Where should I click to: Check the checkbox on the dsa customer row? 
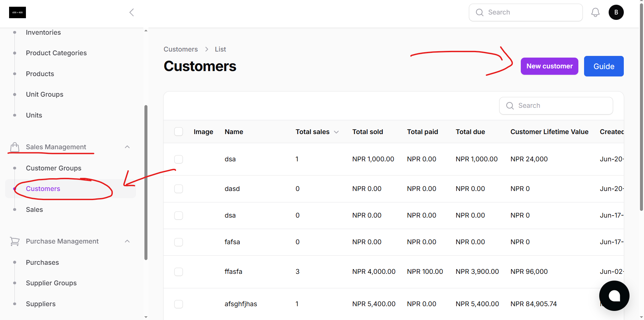click(178, 159)
